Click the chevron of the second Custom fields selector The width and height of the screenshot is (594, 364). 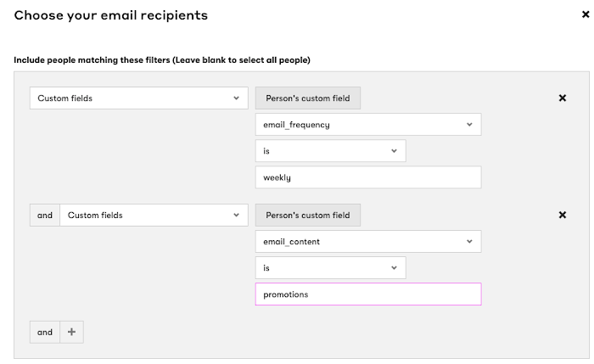[x=237, y=216]
